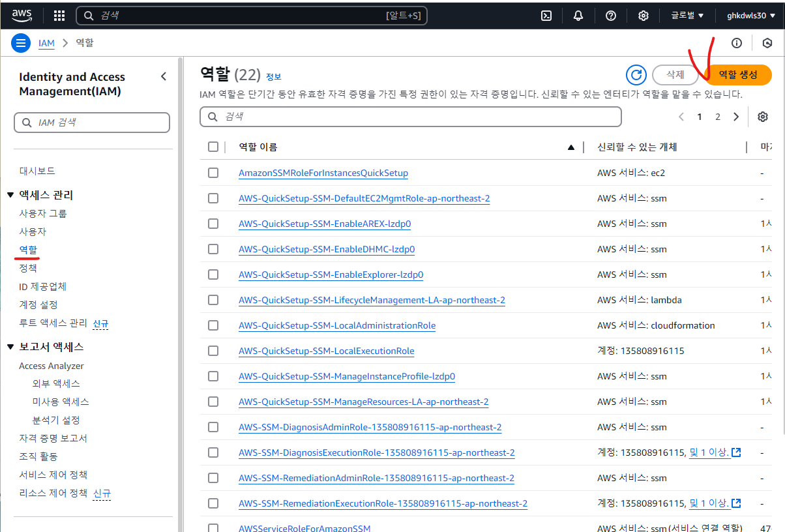Viewport: 785px width, 532px height.
Task: Open 분석기 설정 under Access Analyzer
Action: [x=56, y=420]
